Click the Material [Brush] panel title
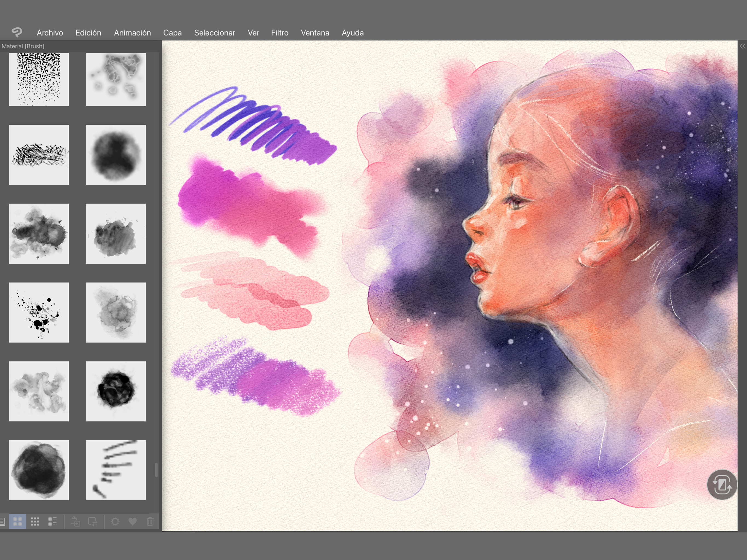This screenshot has height=560, width=747. [23, 46]
